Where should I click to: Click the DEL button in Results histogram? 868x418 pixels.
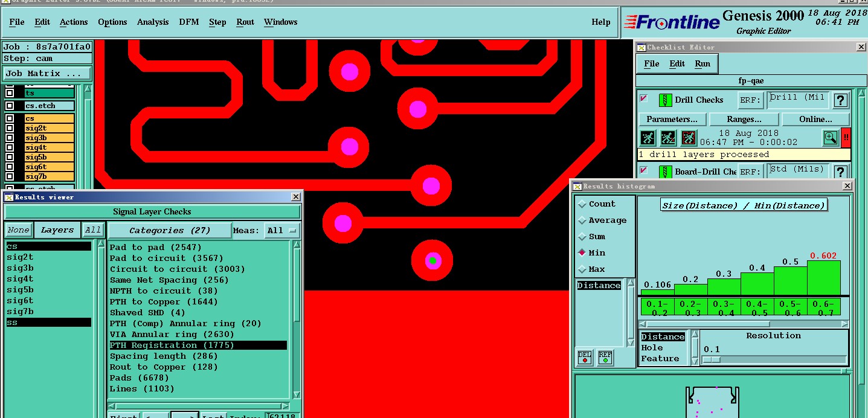click(x=584, y=358)
